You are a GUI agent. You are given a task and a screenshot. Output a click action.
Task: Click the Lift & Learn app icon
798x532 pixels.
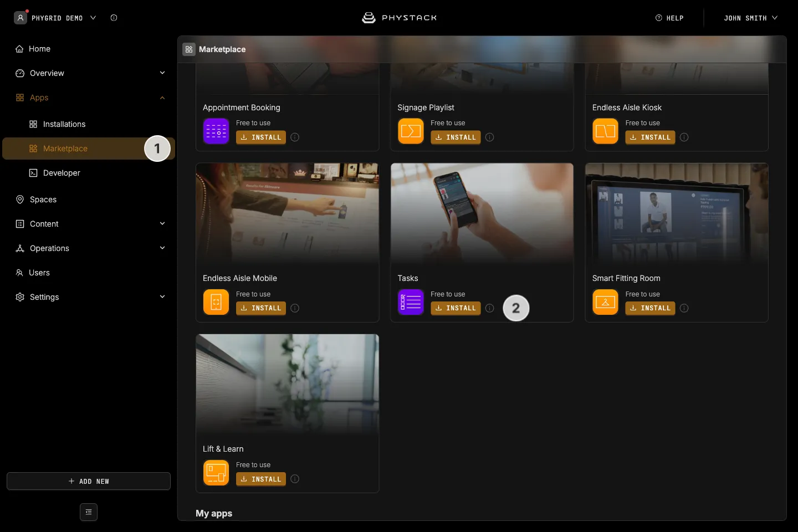(216, 473)
